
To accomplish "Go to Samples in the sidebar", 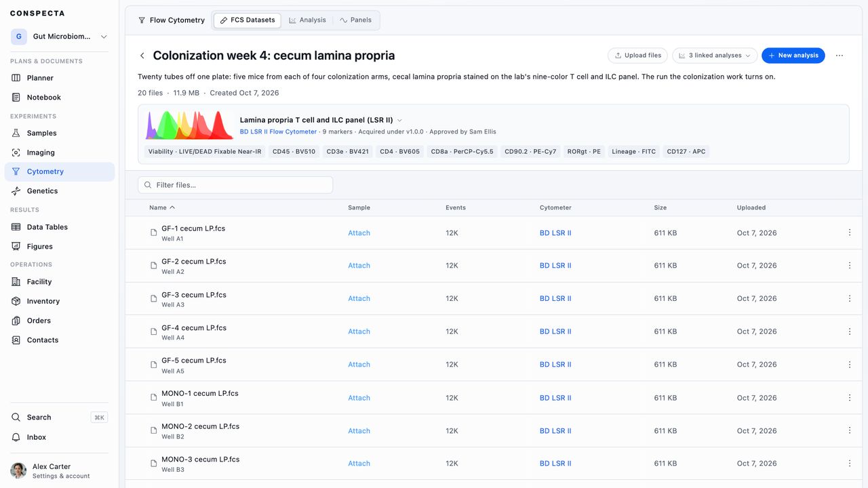I will pos(60,133).
